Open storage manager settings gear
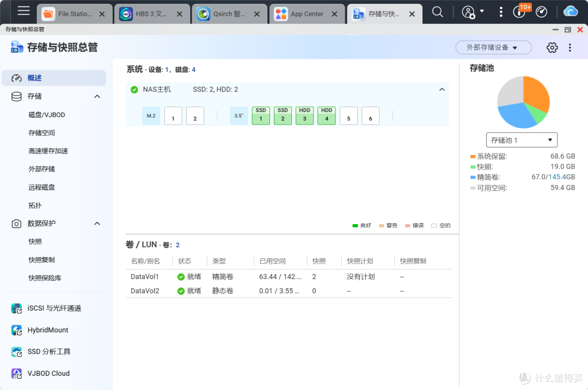588x390 pixels. (552, 47)
